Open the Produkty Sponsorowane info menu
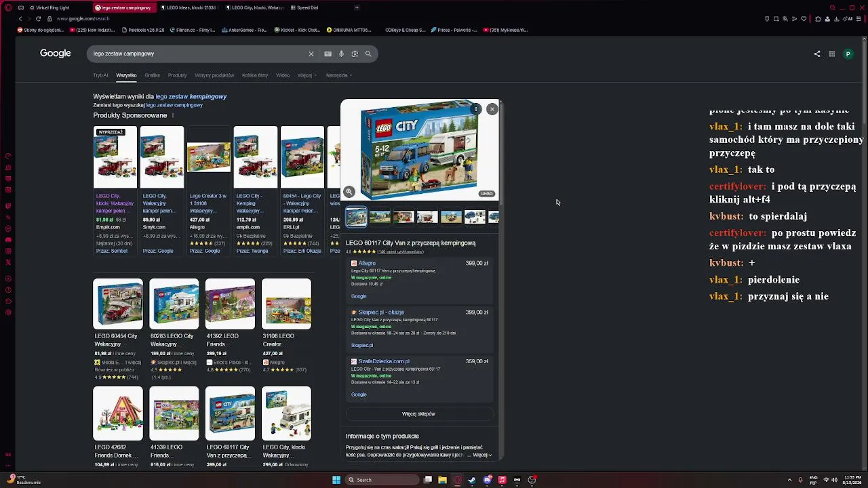The height and width of the screenshot is (488, 868). pyautogui.click(x=173, y=115)
